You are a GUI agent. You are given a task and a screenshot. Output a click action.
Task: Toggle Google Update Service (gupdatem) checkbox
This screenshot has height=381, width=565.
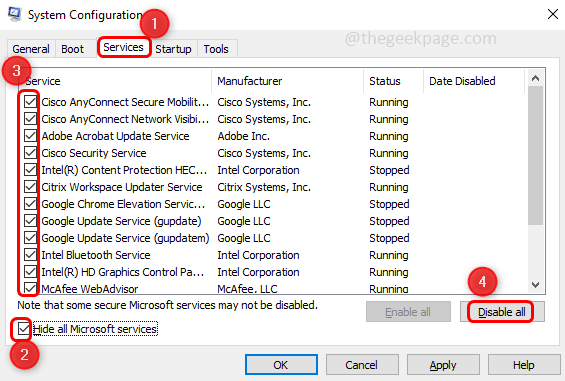[x=30, y=238]
